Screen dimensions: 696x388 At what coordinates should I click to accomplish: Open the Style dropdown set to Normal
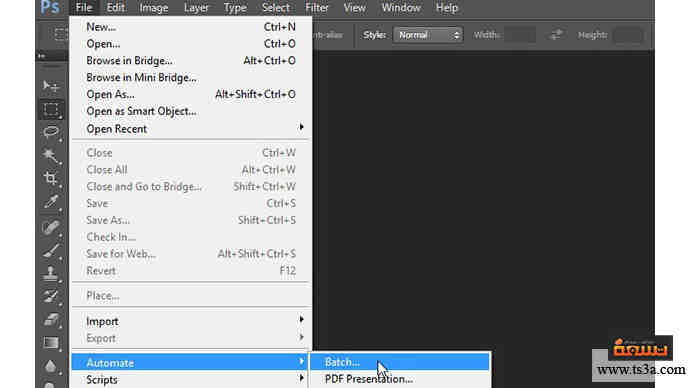click(x=428, y=35)
